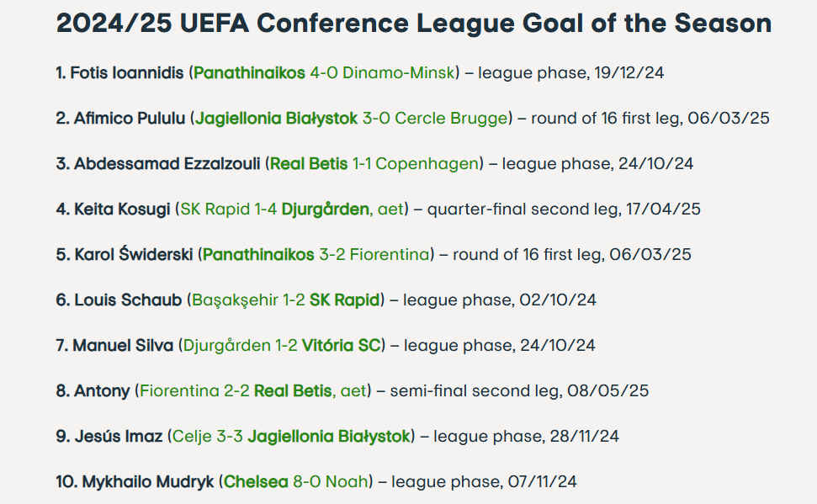Viewport: 817px width, 504px height.
Task: Click the Karol Świderski entry name
Action: [134, 254]
